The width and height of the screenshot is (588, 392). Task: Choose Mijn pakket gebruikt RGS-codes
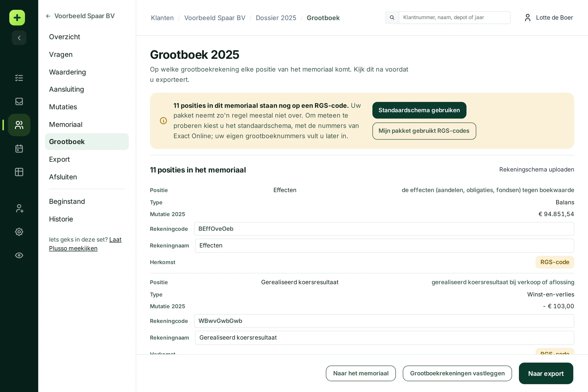(424, 131)
